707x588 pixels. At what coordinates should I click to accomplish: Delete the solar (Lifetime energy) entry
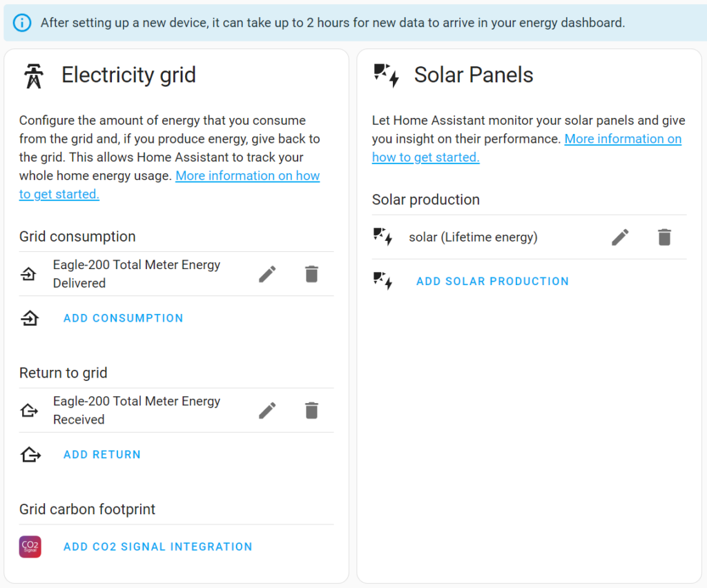click(x=664, y=237)
